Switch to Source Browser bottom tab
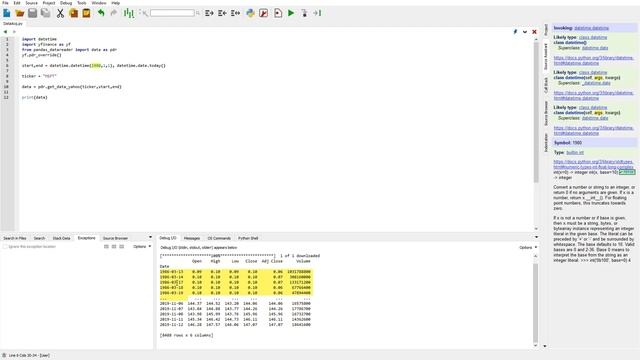This screenshot has width=640, height=360. 115,238
